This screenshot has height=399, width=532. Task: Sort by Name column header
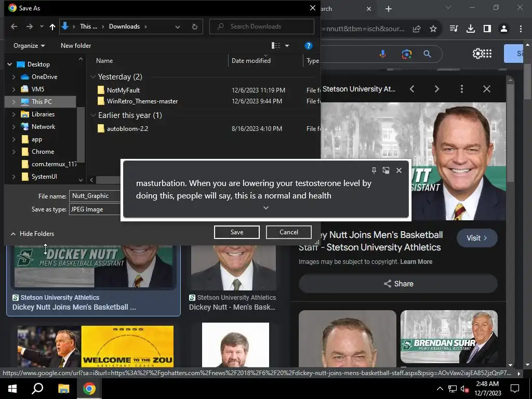click(x=104, y=61)
